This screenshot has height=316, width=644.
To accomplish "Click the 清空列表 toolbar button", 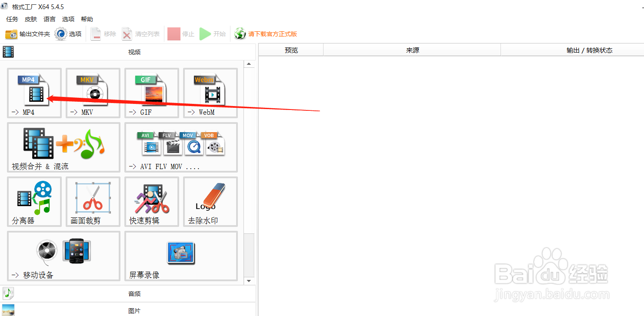I will [x=140, y=34].
